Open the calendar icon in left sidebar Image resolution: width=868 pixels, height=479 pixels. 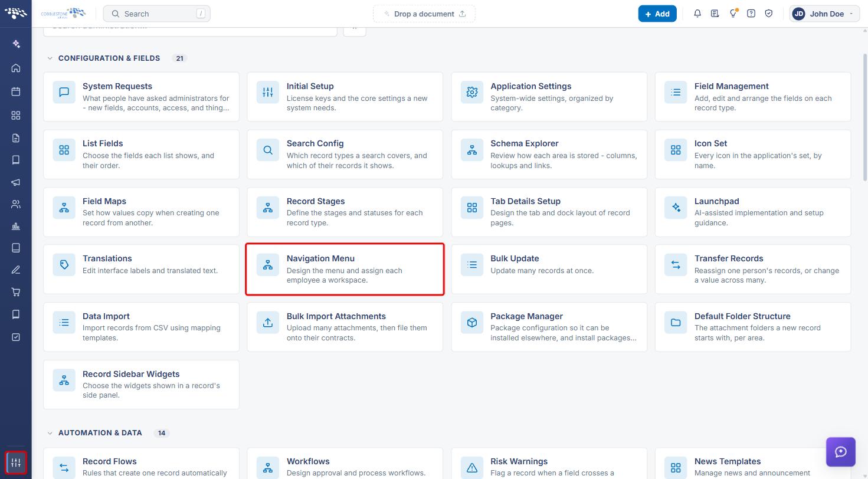[x=16, y=91]
